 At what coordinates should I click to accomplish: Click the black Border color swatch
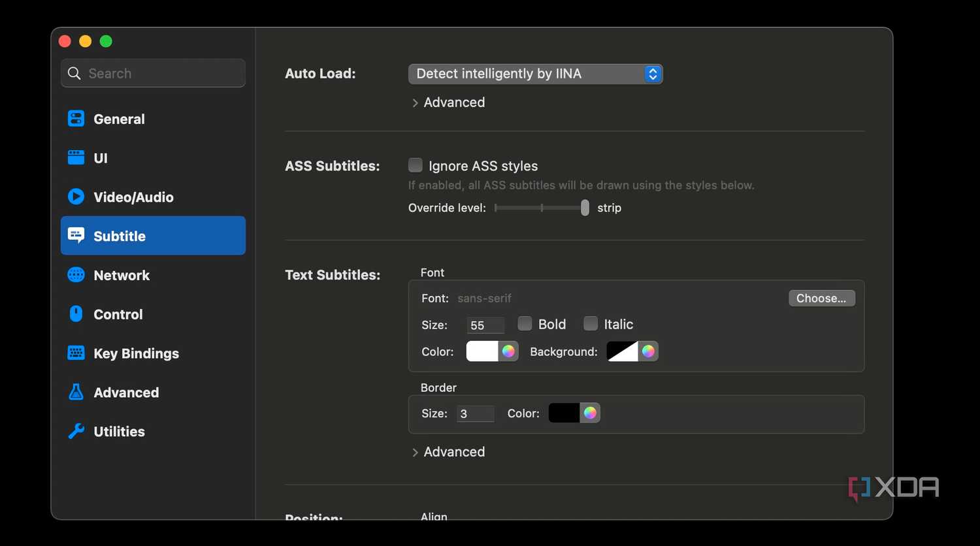pos(564,413)
